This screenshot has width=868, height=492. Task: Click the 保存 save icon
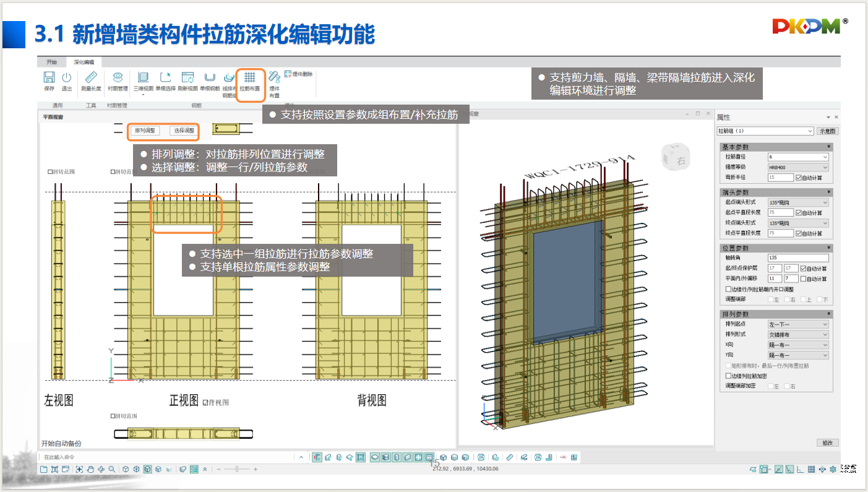pos(49,78)
